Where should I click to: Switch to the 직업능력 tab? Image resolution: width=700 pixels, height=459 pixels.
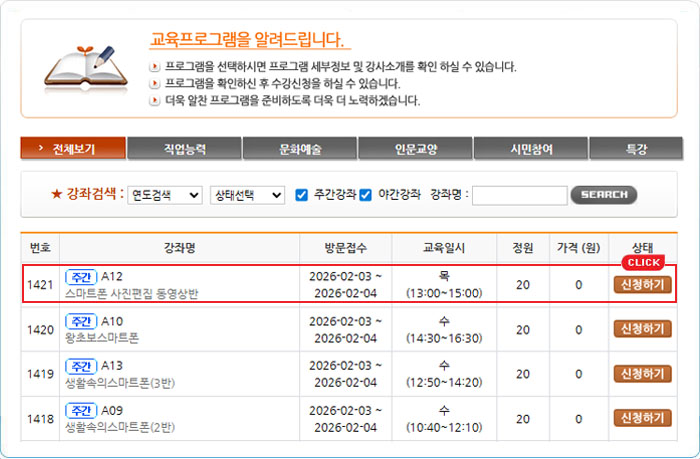point(184,149)
